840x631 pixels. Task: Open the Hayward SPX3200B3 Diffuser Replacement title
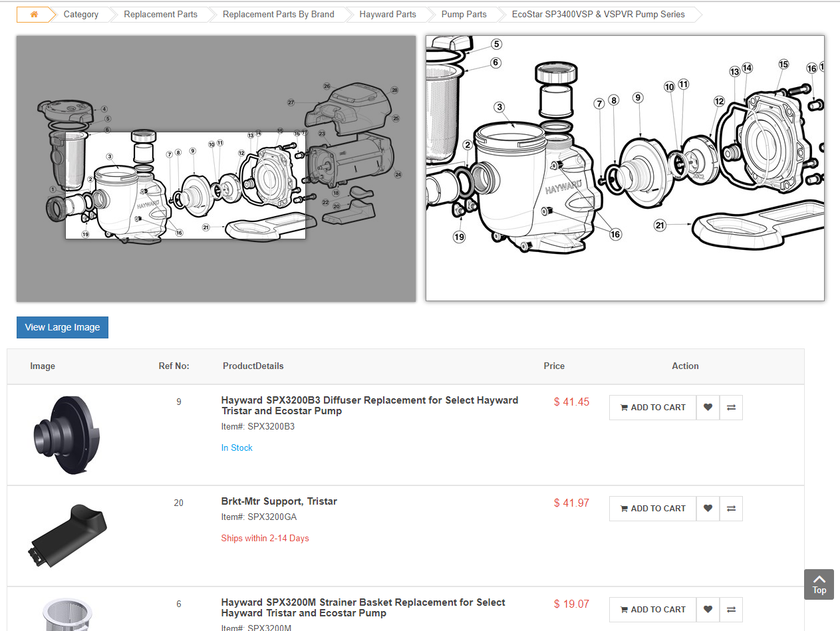370,406
